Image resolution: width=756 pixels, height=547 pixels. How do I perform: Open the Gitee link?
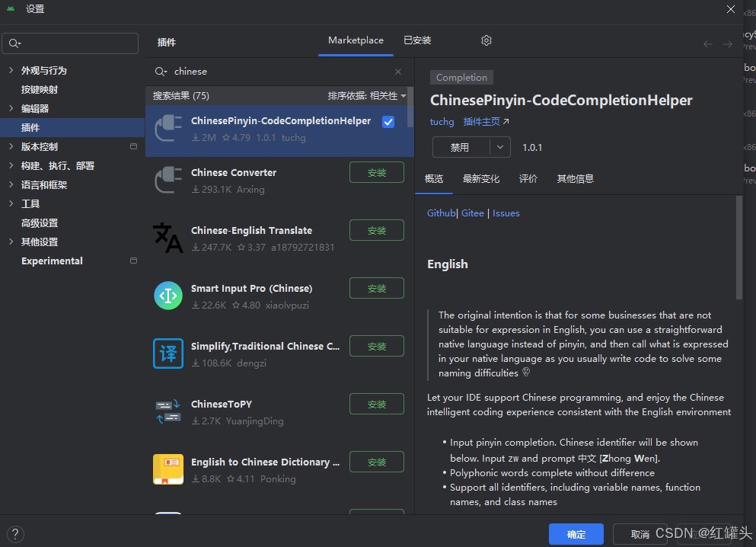pos(473,213)
